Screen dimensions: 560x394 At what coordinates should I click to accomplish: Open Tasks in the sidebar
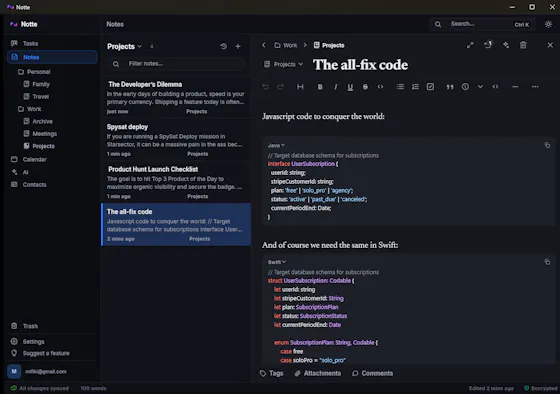coord(52,44)
